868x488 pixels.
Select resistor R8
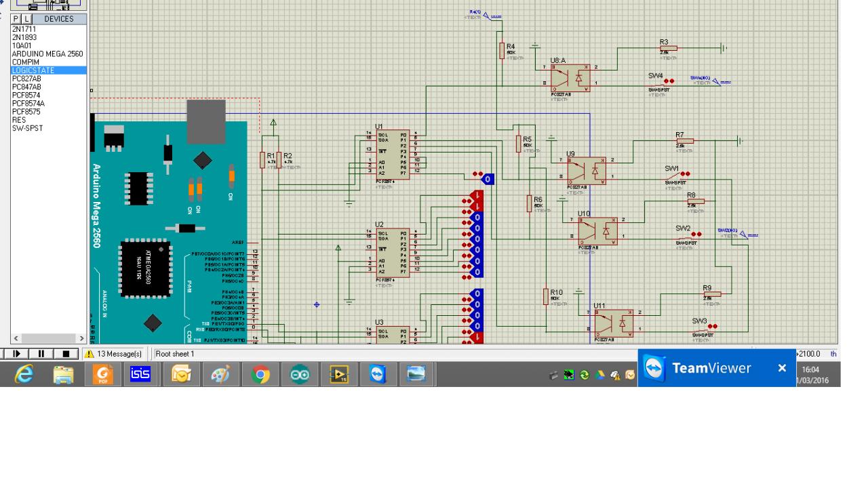[694, 201]
